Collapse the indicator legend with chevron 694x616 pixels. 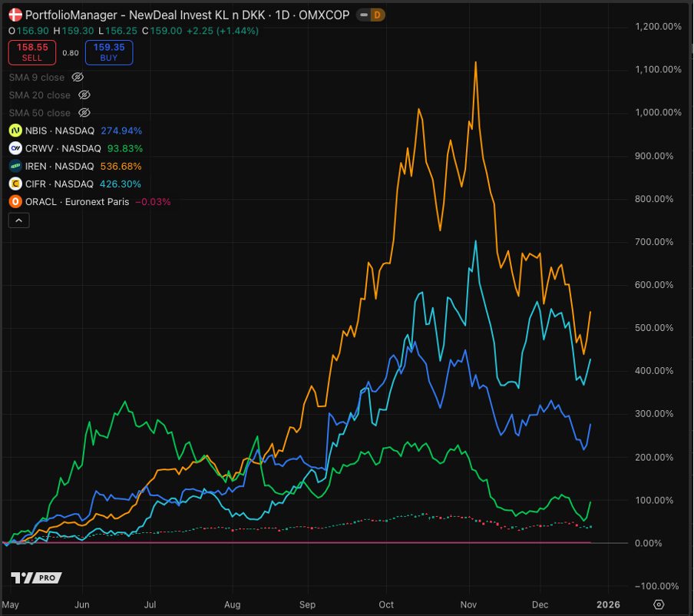(x=19, y=220)
